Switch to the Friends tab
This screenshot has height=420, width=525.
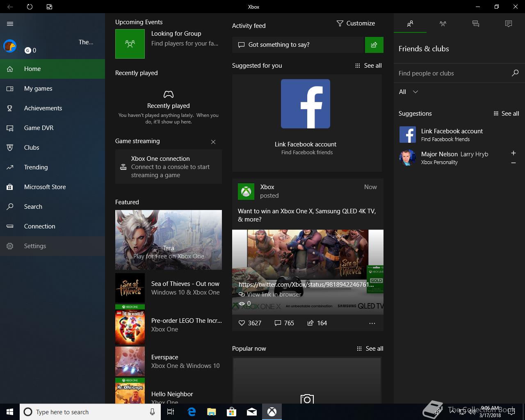pos(410,24)
